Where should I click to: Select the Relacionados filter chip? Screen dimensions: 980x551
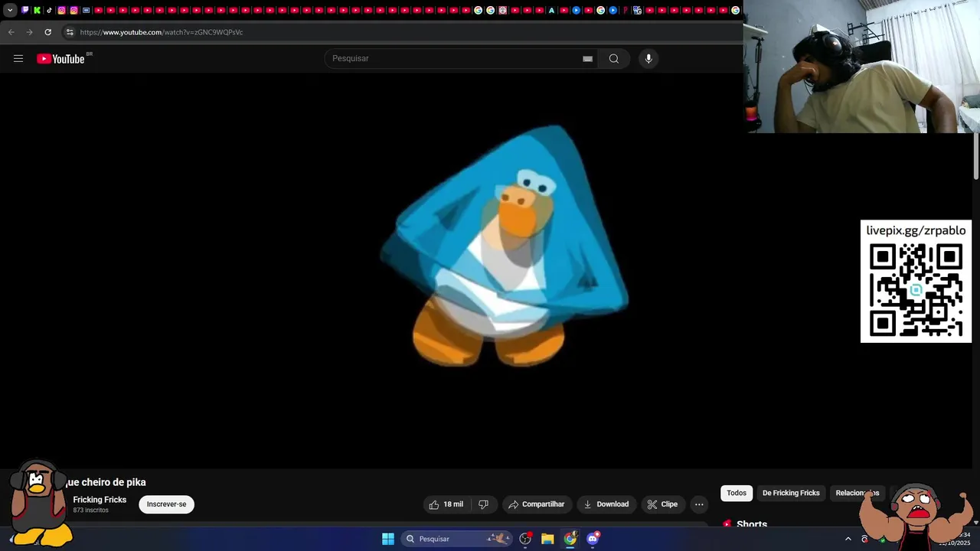pyautogui.click(x=857, y=493)
